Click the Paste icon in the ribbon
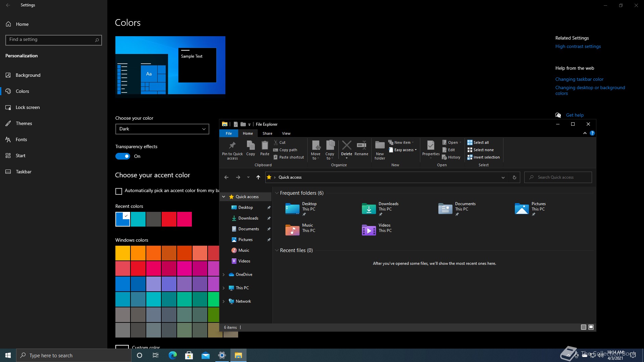The image size is (644, 362). pyautogui.click(x=265, y=148)
